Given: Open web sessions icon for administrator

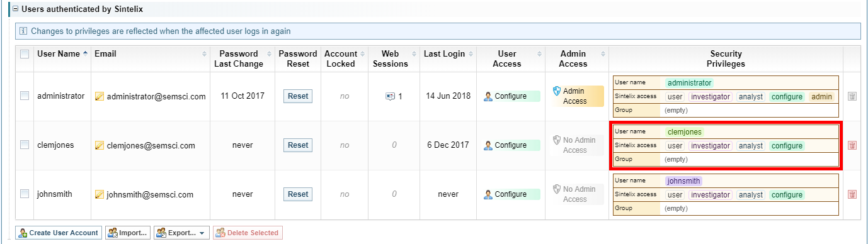Looking at the screenshot, I should click(390, 96).
